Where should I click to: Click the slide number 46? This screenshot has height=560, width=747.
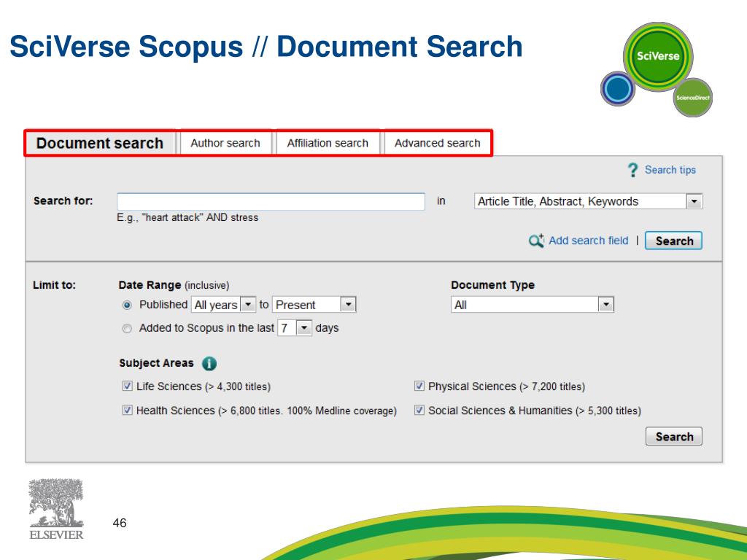click(120, 523)
